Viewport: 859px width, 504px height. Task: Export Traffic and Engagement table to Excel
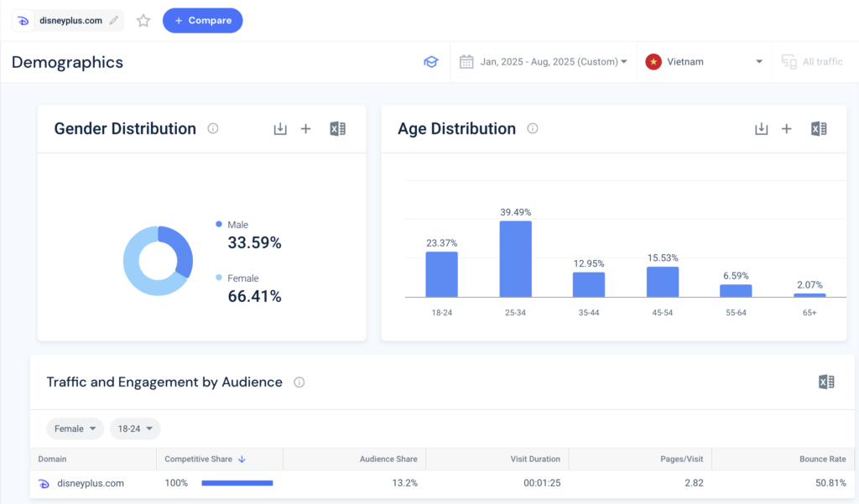(x=826, y=382)
